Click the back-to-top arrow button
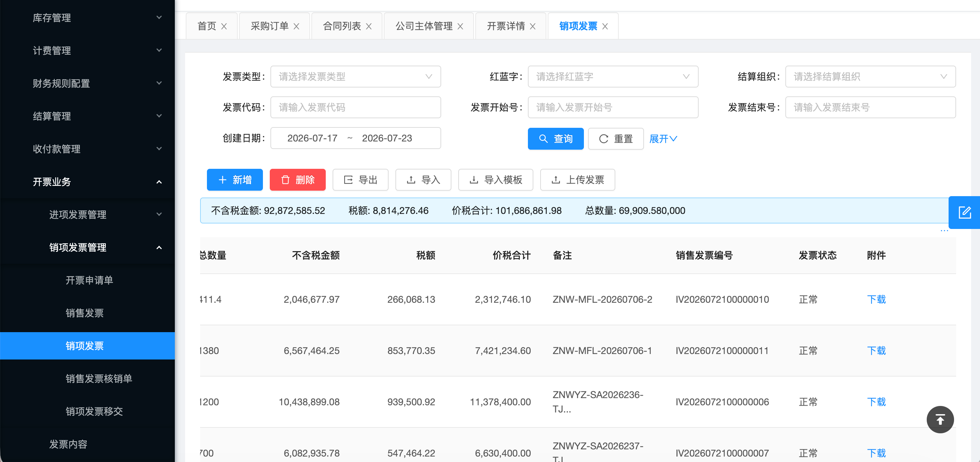 pyautogui.click(x=940, y=419)
